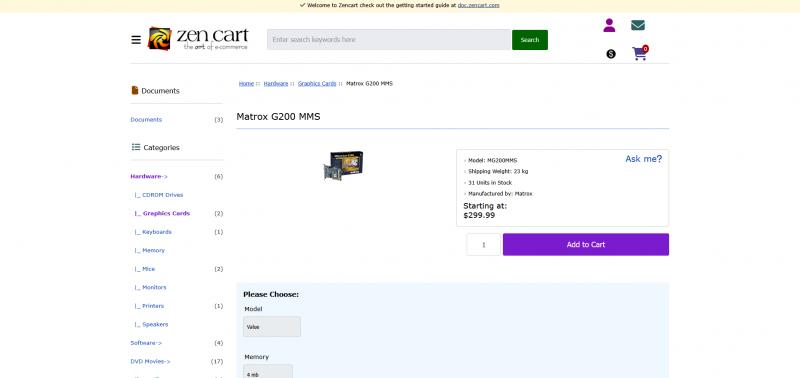
Task: Click the Zen Cart logo
Action: click(198, 39)
